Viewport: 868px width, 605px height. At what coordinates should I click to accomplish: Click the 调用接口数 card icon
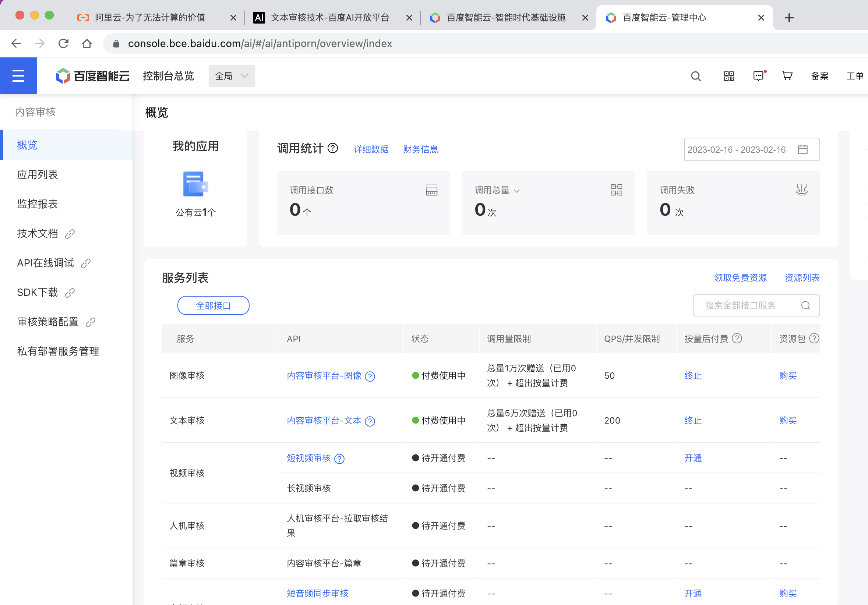click(431, 190)
